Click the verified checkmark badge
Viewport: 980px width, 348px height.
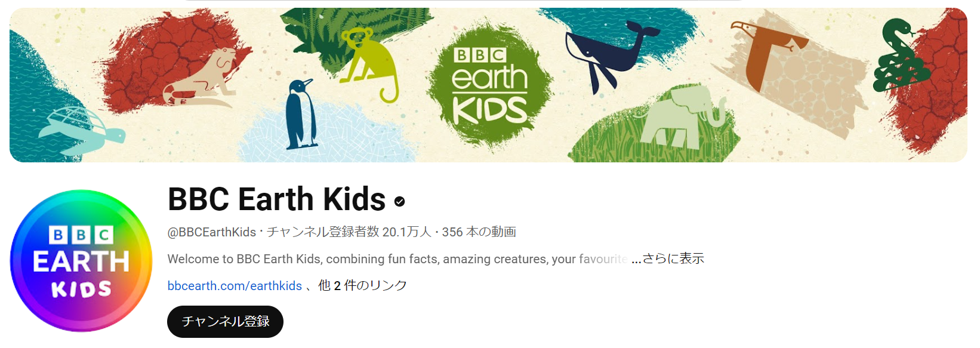tap(400, 202)
